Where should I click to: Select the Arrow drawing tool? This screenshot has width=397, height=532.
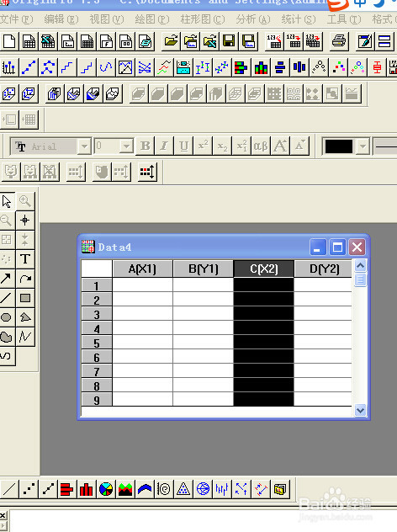coord(7,279)
